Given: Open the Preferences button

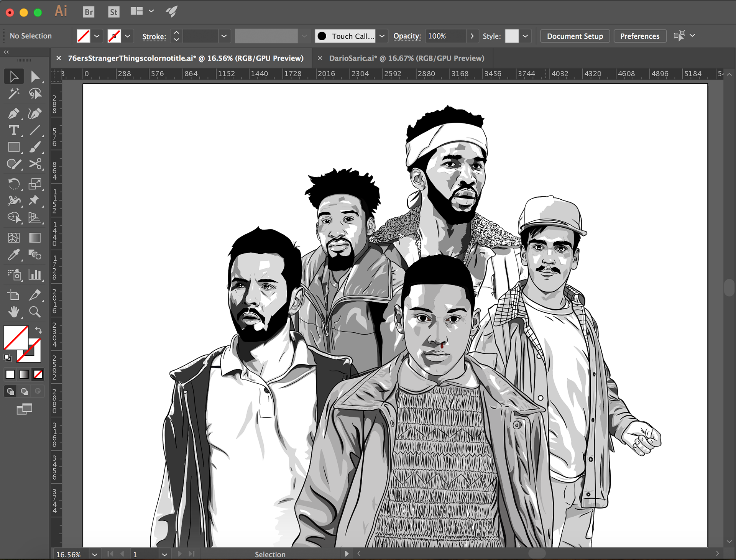Looking at the screenshot, I should click(639, 36).
